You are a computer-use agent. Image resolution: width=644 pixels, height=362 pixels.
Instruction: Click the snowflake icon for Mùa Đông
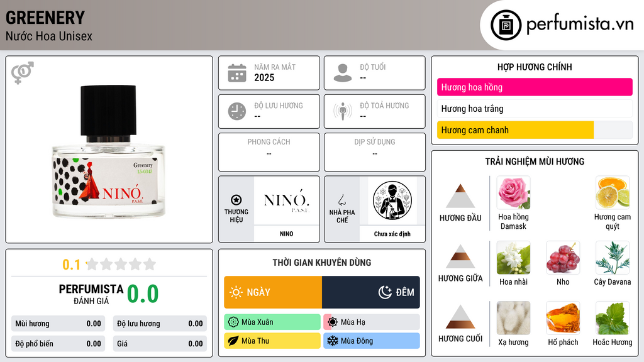tap(333, 341)
